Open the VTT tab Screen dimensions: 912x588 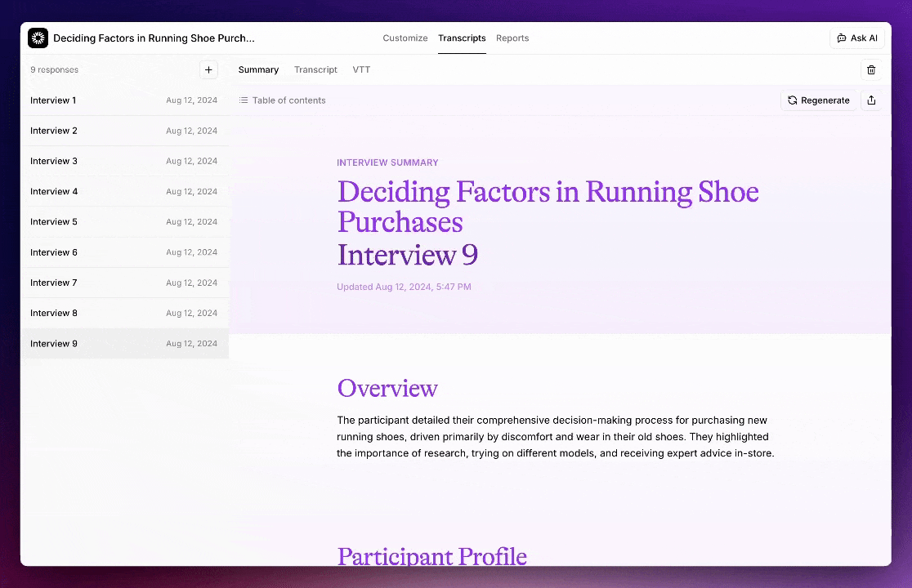click(x=361, y=70)
